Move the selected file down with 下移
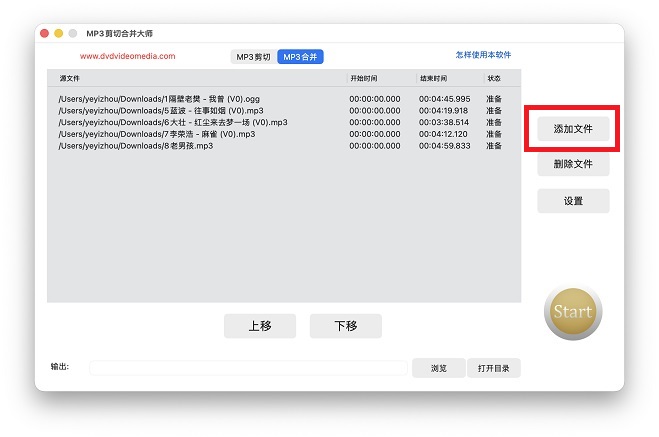Viewport: 659px width, 437px height. (345, 326)
